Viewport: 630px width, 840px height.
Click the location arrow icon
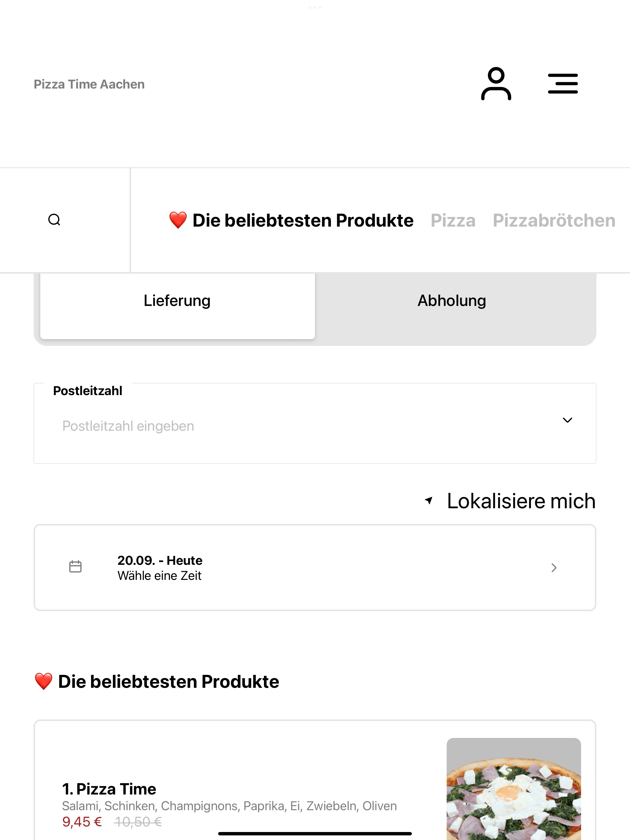[x=429, y=501]
